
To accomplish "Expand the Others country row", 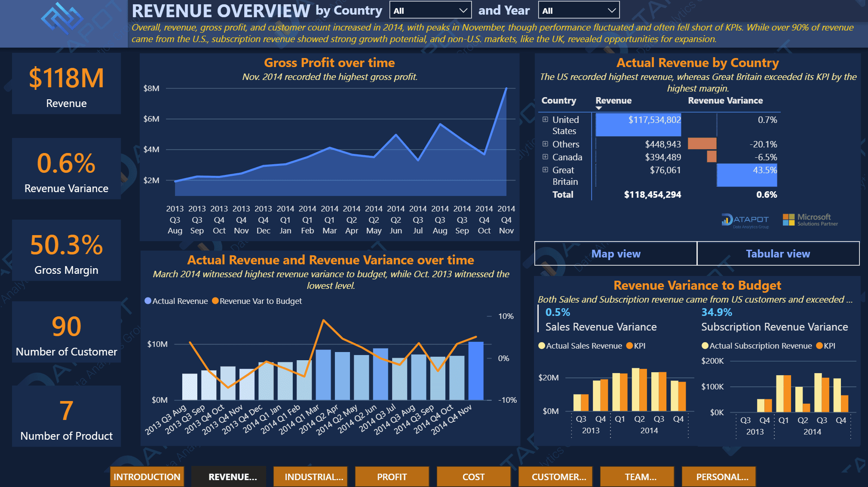I will point(545,144).
